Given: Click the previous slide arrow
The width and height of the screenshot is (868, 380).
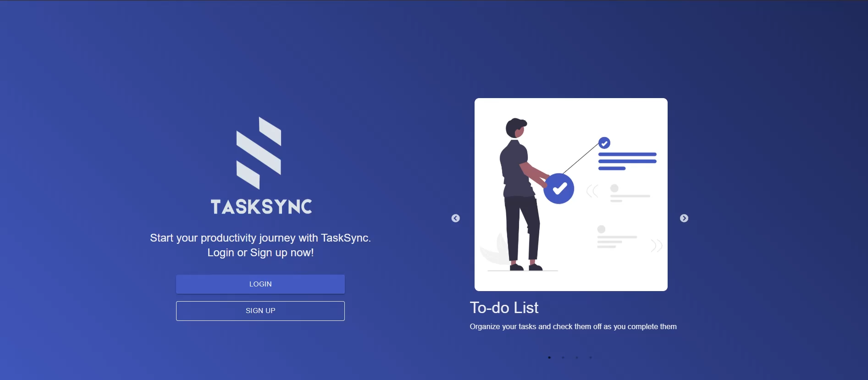Looking at the screenshot, I should coord(455,218).
